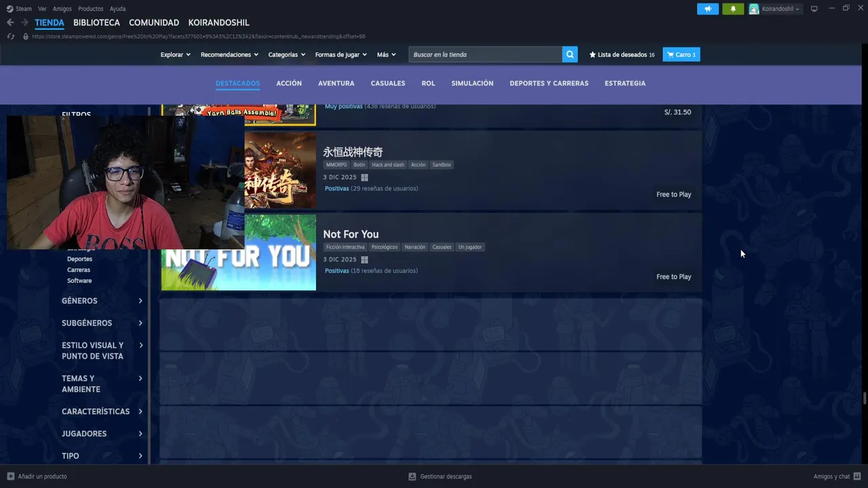
Task: Switch to the COMUNIDAD tab
Action: (154, 22)
